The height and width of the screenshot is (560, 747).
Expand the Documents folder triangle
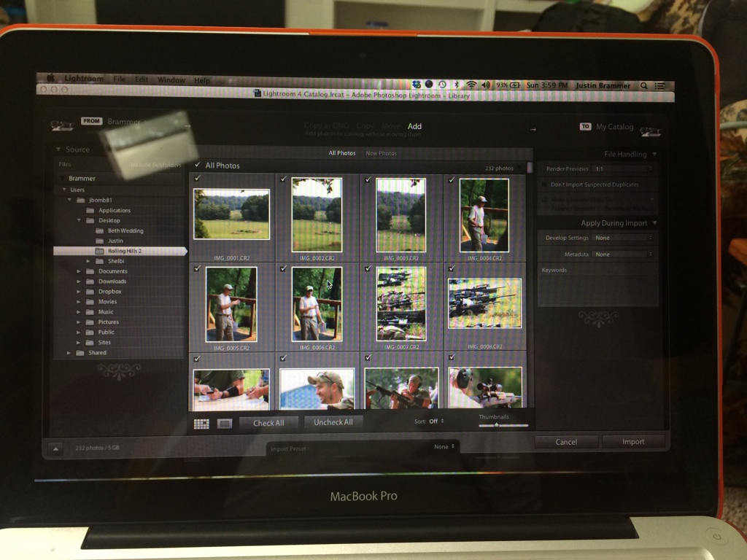click(x=79, y=271)
